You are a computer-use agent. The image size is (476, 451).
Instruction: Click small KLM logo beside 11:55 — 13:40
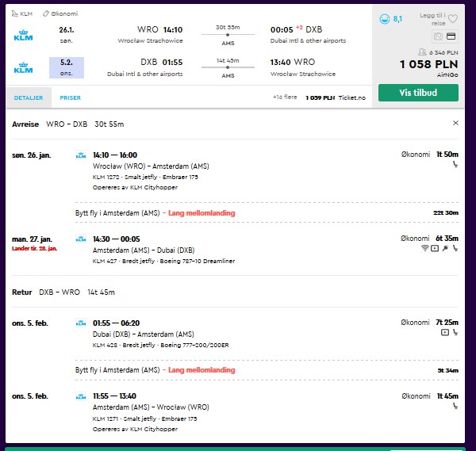pos(81,396)
